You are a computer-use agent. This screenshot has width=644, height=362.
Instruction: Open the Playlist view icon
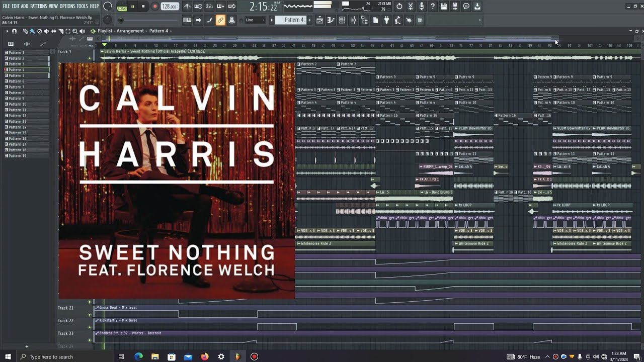[x=319, y=20]
